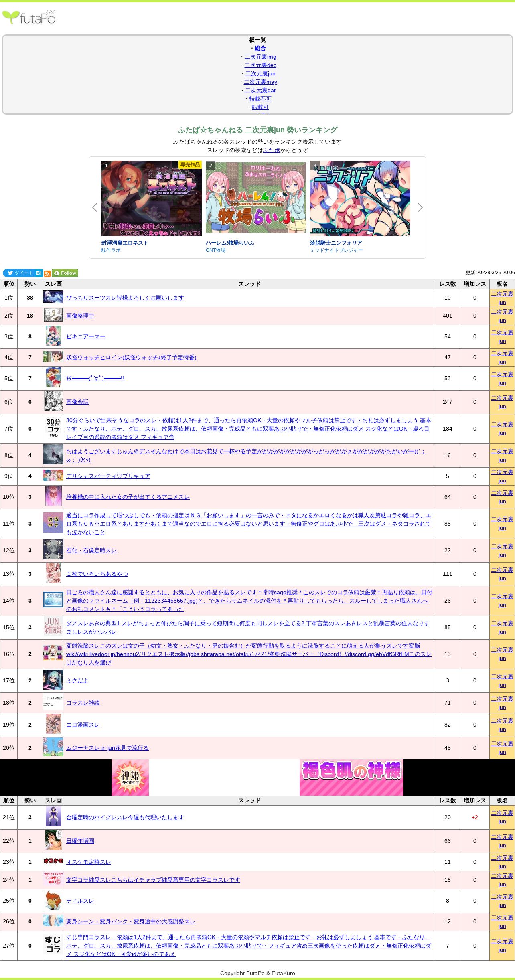515x980 pixels.
Task: Open the 画像整理中 thread
Action: pyautogui.click(x=80, y=316)
